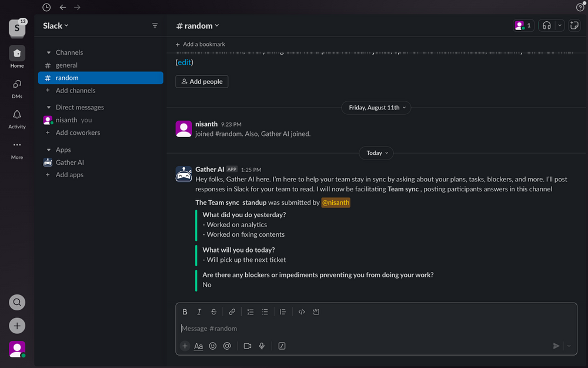Click Add channels
Image resolution: width=588 pixels, height=368 pixels.
101,91
